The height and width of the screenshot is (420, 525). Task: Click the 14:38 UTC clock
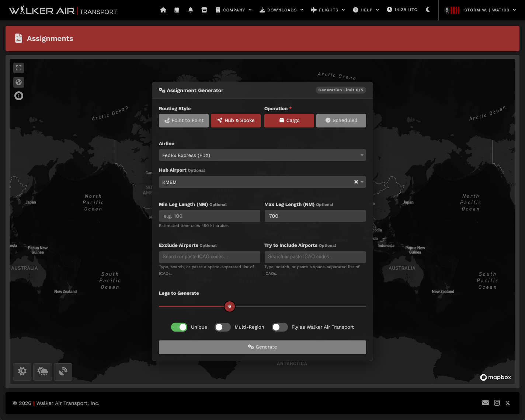pyautogui.click(x=402, y=10)
